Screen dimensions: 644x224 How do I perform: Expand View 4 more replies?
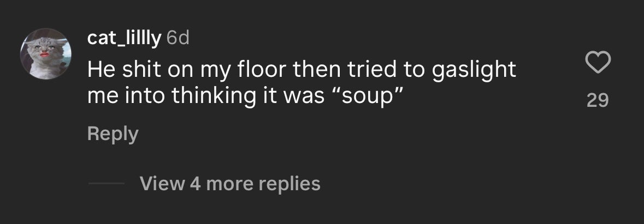click(229, 184)
